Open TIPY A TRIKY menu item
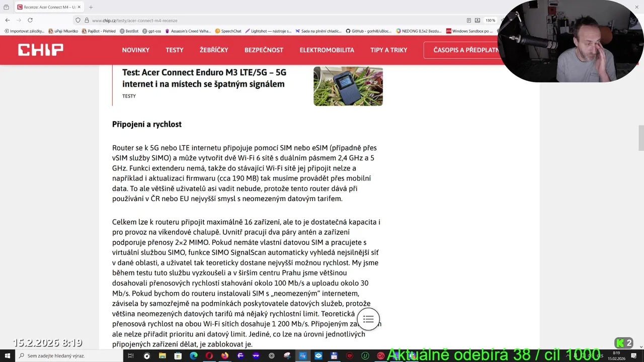 click(x=389, y=50)
